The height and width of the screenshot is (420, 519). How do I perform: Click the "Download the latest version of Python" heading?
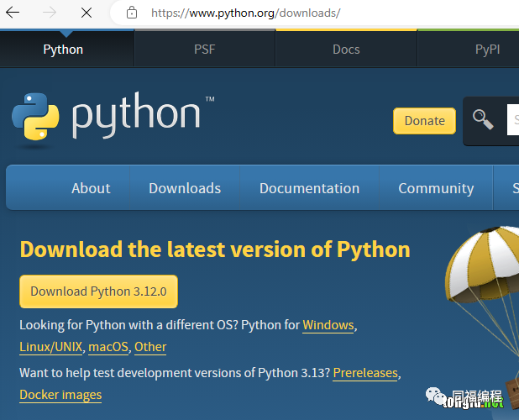coord(215,249)
